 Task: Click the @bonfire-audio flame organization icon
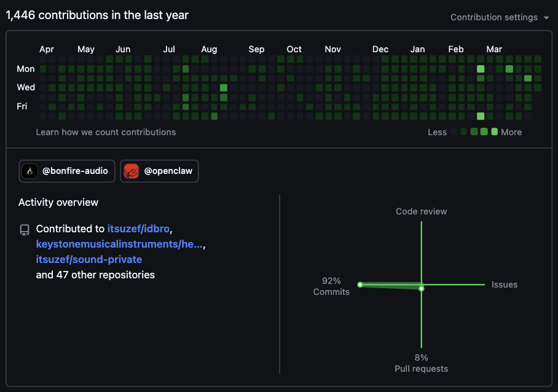[29, 171]
